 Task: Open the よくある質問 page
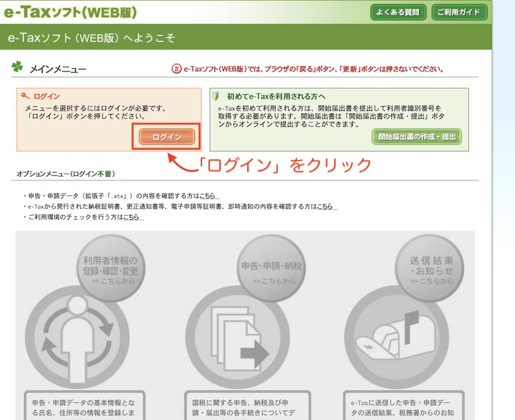pyautogui.click(x=398, y=12)
